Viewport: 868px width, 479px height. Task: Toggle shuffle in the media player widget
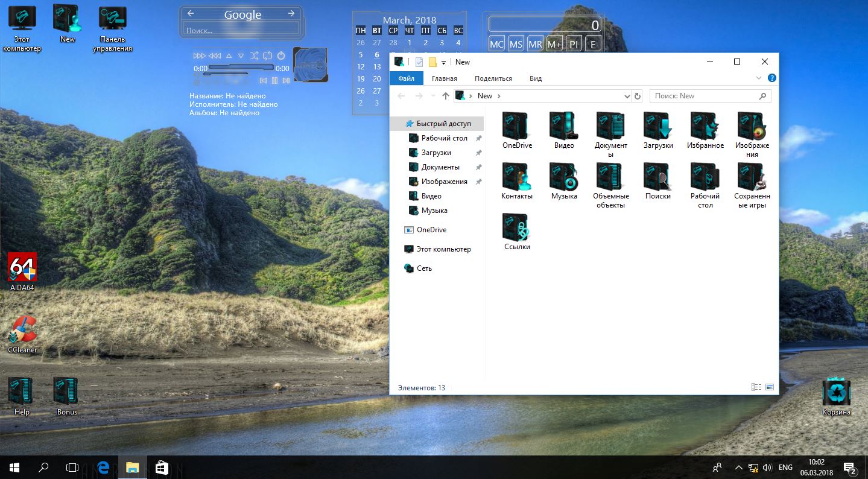254,56
